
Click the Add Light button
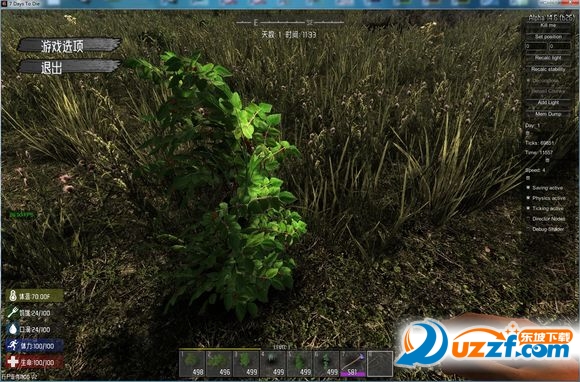pos(548,102)
